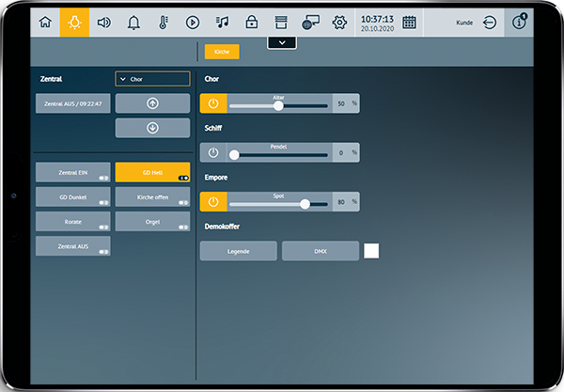Viewport: 564px width, 392px height.
Task: Click the 10:37:13 clock display
Action: click(x=377, y=19)
